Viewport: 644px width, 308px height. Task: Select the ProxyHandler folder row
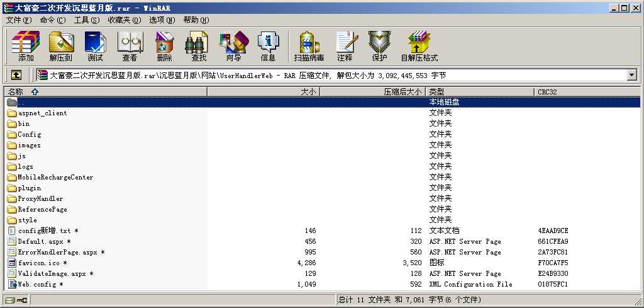(322, 198)
